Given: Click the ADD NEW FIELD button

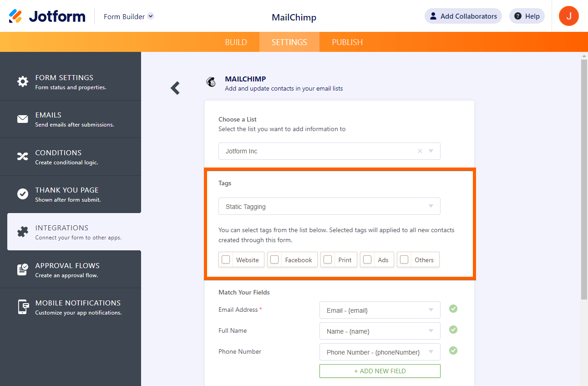Looking at the screenshot, I should coord(380,371).
